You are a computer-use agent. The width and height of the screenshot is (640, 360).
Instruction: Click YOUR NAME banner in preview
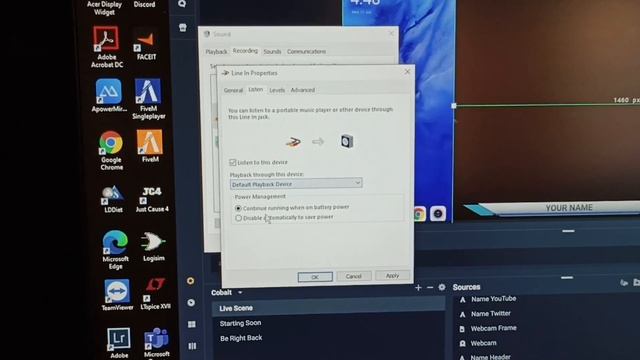(569, 208)
